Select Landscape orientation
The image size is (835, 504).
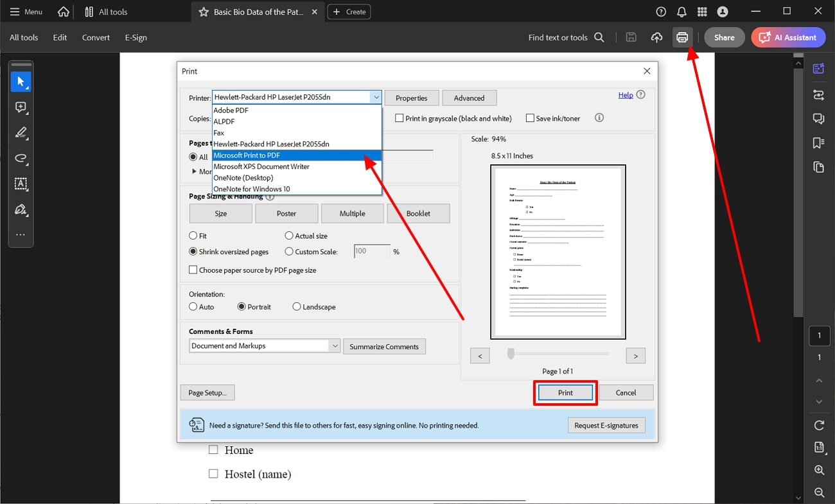297,307
